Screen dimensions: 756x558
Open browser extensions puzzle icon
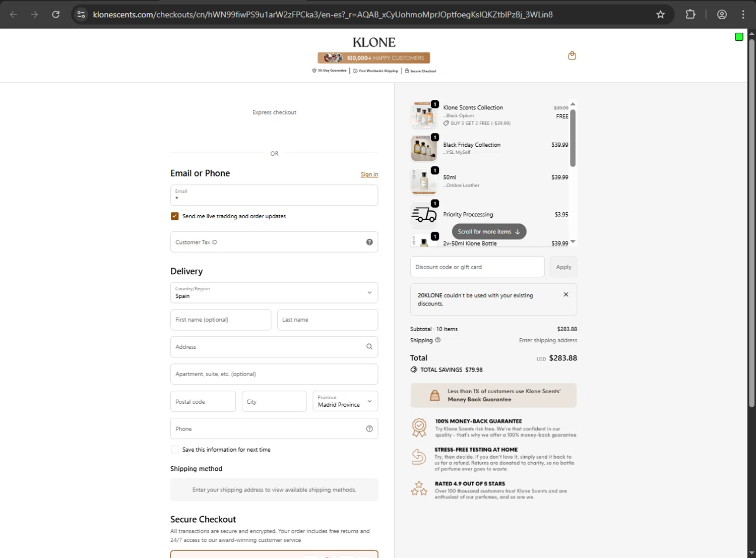pyautogui.click(x=690, y=15)
